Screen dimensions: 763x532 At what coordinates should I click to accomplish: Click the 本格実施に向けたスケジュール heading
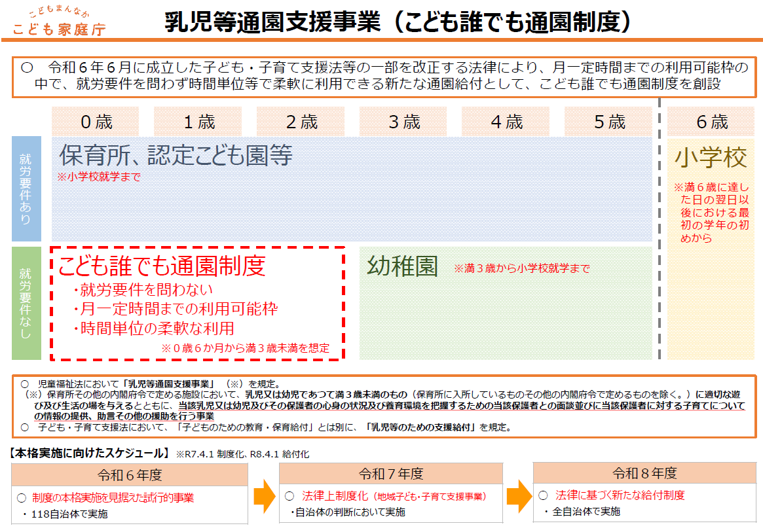[x=89, y=453]
